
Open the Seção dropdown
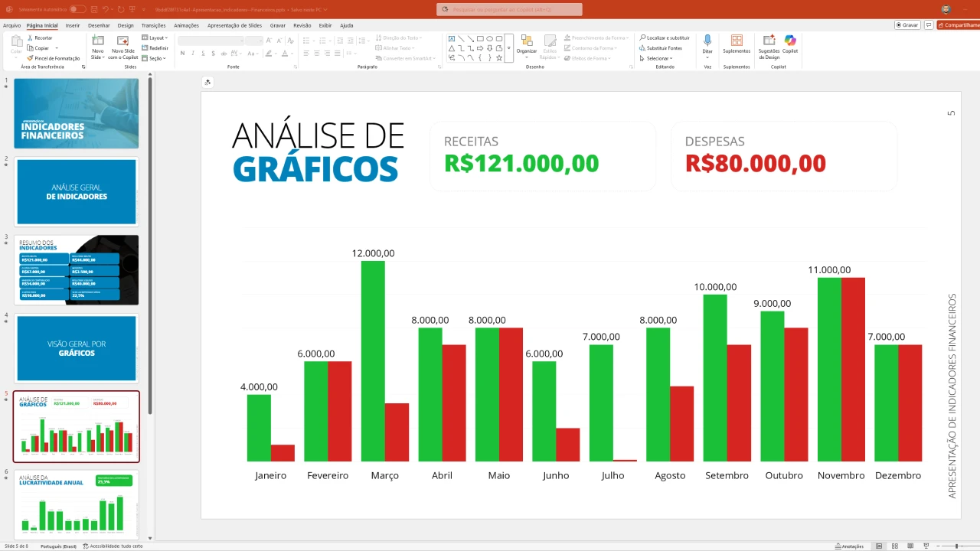(155, 58)
